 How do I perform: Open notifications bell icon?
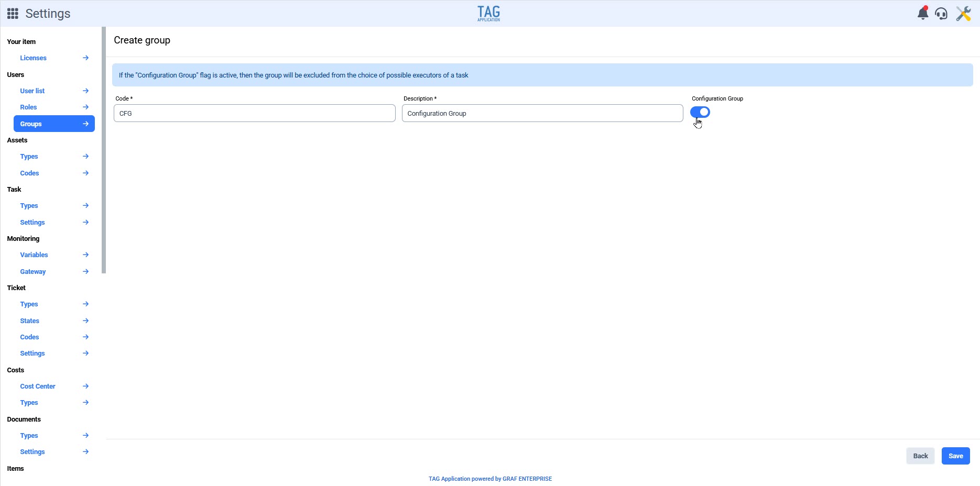click(923, 13)
